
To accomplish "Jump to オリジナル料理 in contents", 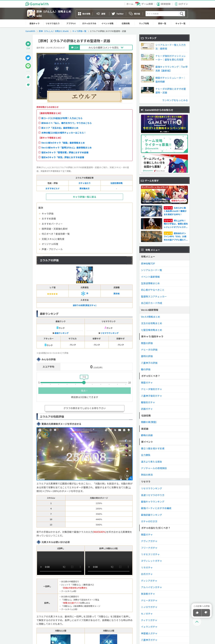I will 50,244.
